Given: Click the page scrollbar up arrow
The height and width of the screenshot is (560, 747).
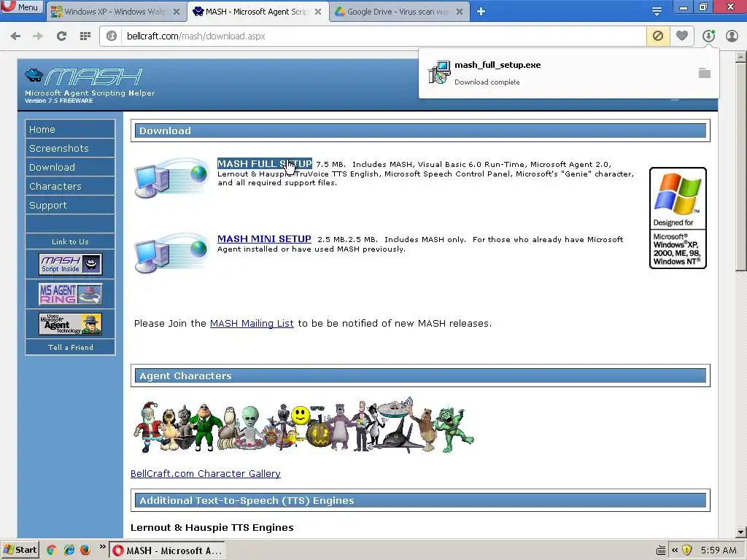Looking at the screenshot, I should [741, 57].
